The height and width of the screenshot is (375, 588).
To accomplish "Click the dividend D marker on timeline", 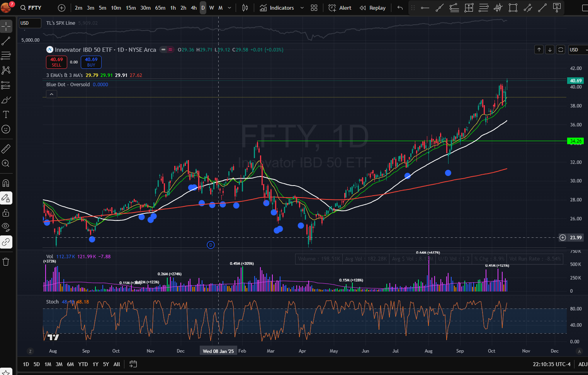I will [211, 245].
